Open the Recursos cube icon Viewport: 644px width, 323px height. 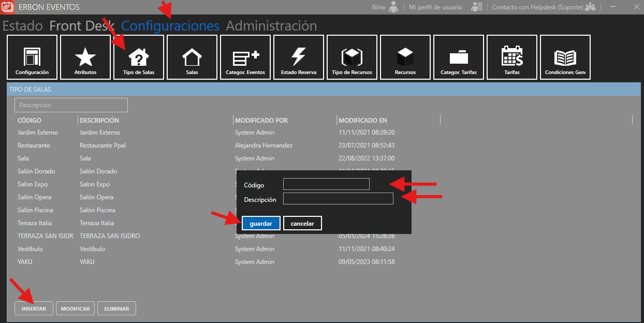point(405,56)
